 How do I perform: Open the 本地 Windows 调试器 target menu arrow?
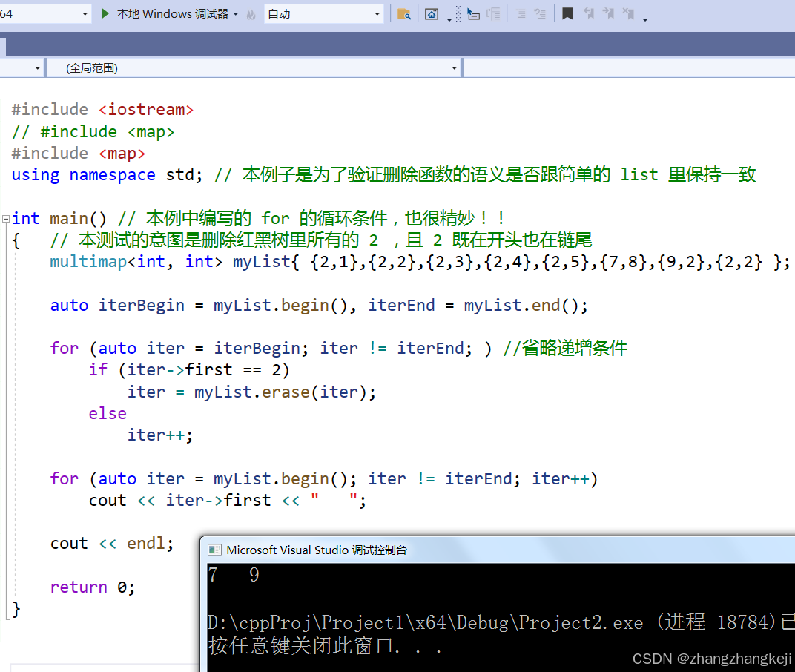point(236,13)
